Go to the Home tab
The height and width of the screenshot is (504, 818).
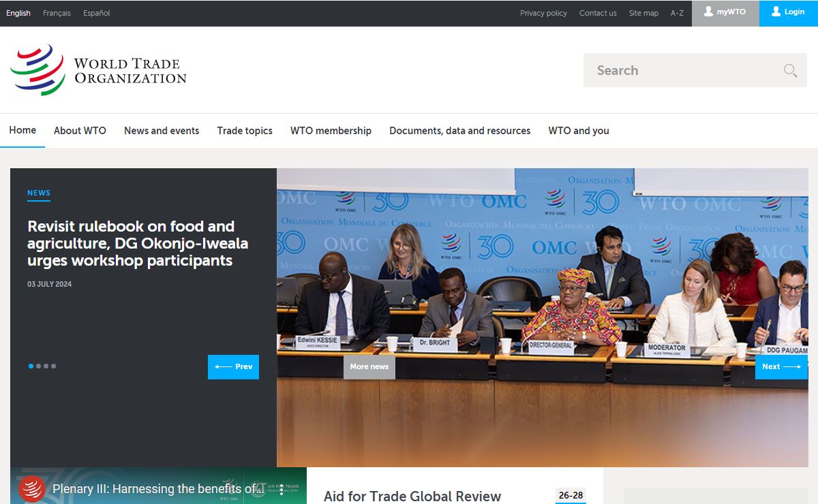point(22,130)
